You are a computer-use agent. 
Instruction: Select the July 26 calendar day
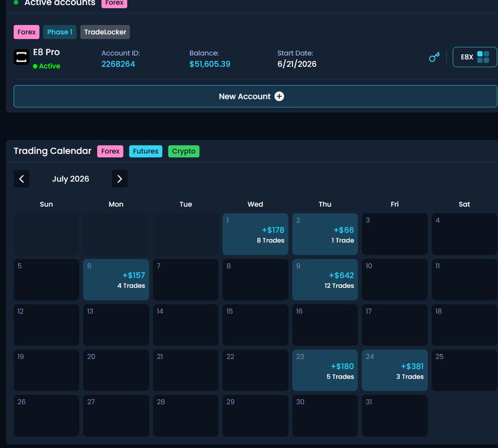[x=46, y=416]
